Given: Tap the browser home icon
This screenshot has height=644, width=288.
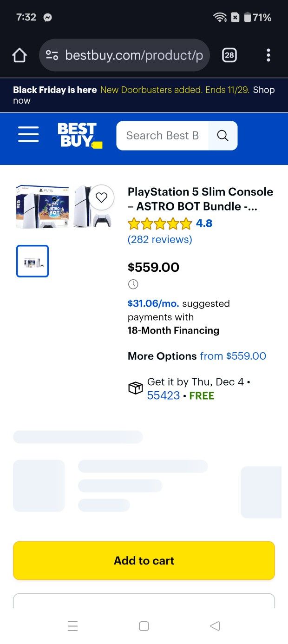Looking at the screenshot, I should (19, 55).
